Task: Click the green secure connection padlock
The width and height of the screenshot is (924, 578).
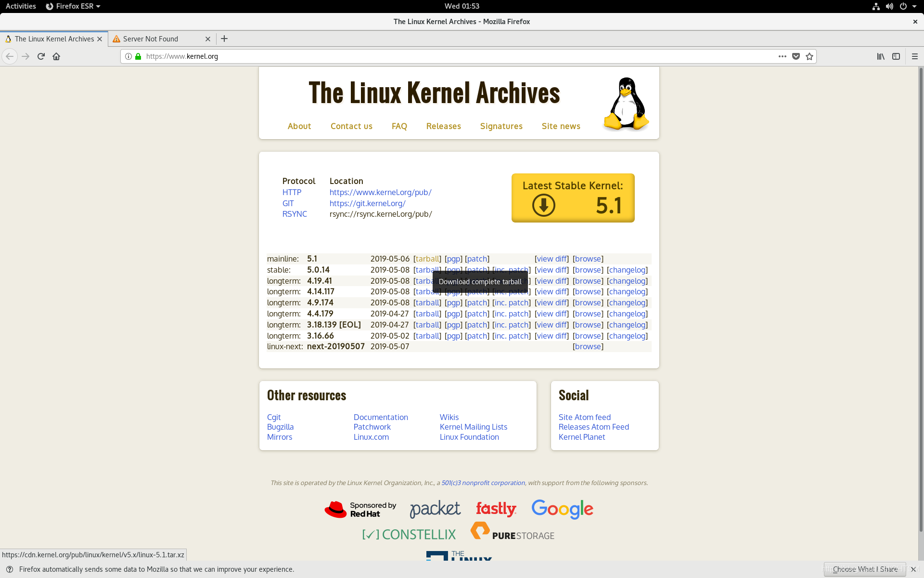Action: [x=138, y=56]
